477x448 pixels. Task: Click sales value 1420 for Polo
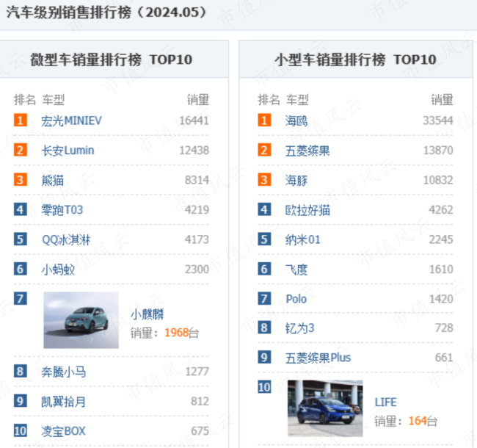[x=441, y=299]
